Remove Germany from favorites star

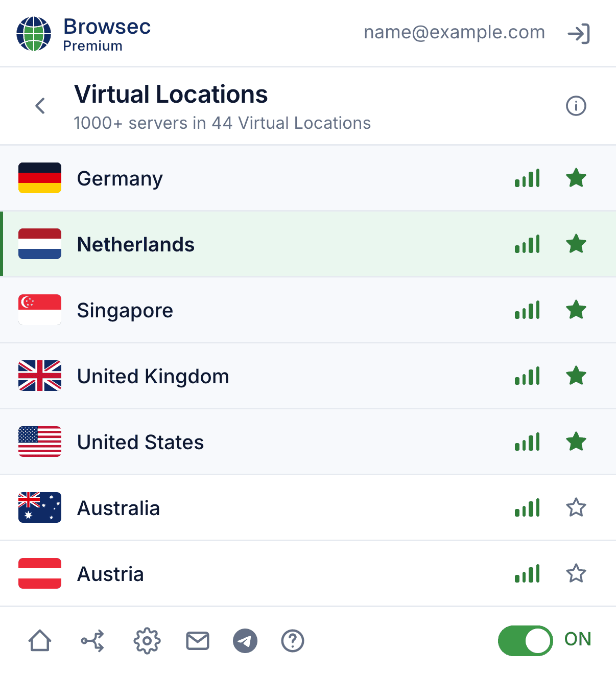click(x=576, y=178)
